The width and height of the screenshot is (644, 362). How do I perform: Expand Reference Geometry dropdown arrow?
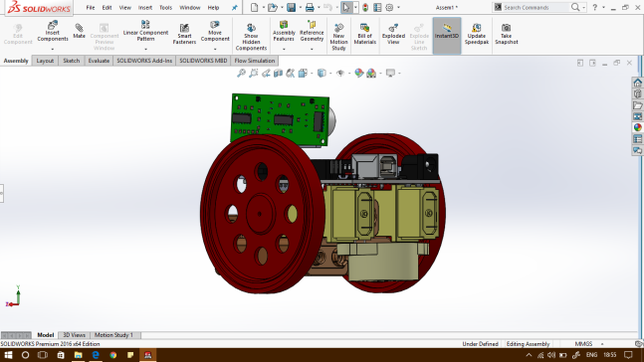tap(312, 50)
